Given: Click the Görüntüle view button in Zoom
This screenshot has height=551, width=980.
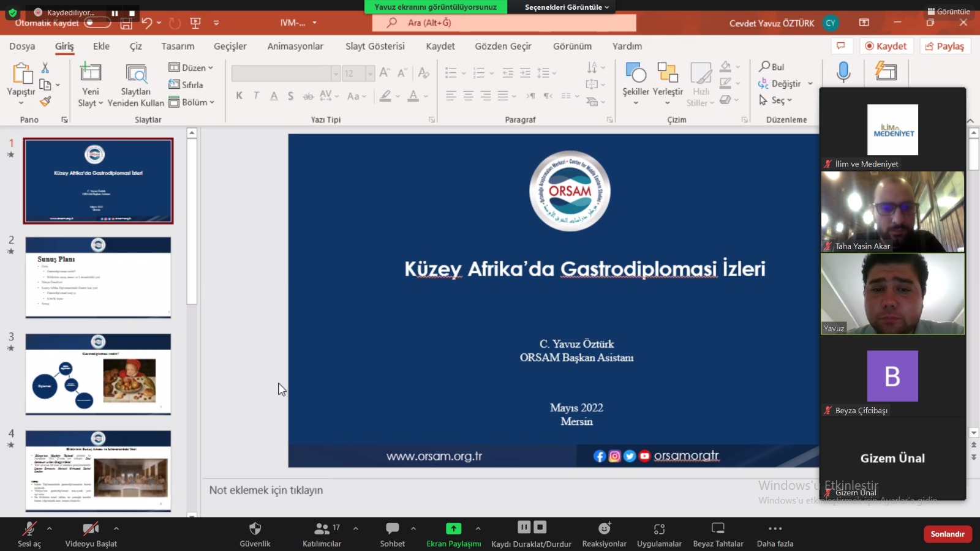Looking at the screenshot, I should click(949, 11).
